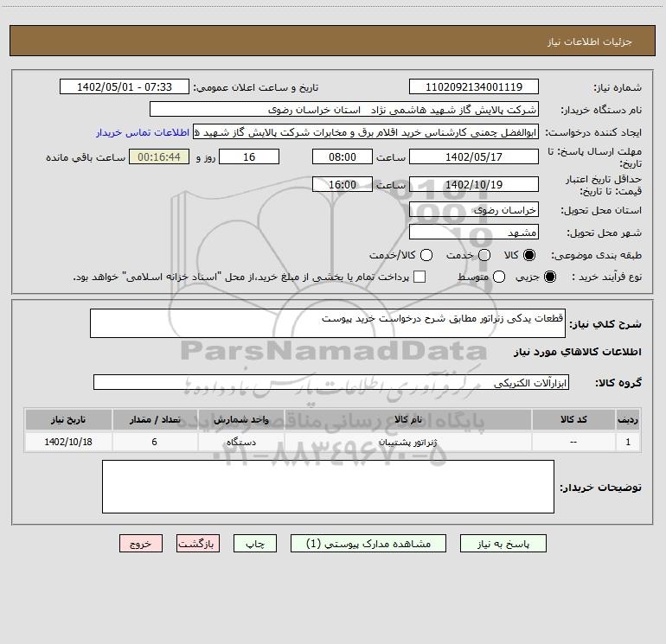Viewport: 666px width, 644px height.
Task: Toggle the اسناد خزانه اسلامی payment checkbox
Action: [419, 277]
